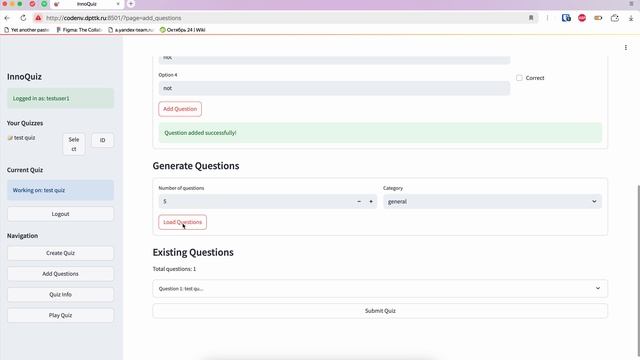Close the InnoQuiz browser tab
The height and width of the screenshot is (360, 640).
tap(118, 4)
